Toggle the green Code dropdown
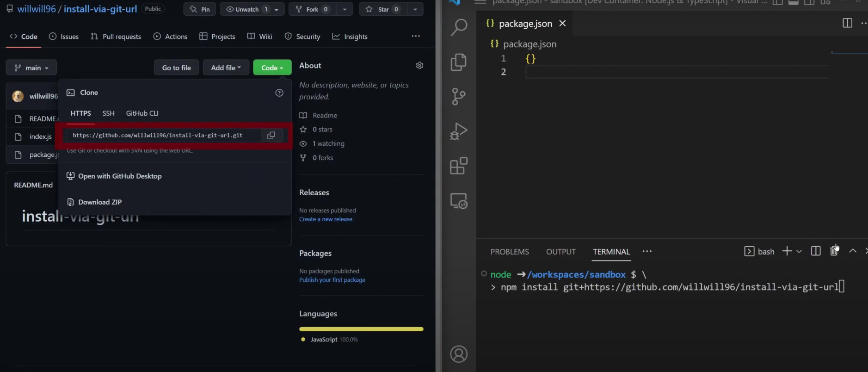 coord(272,68)
